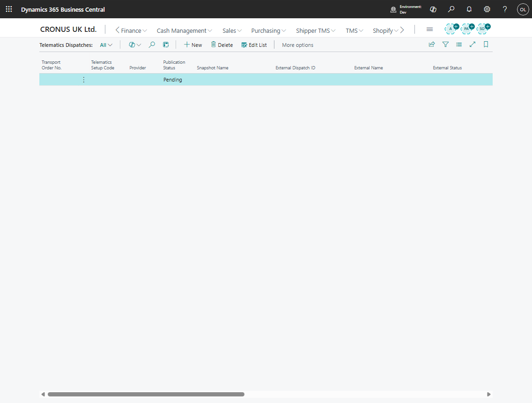Screen dimensions: 532x403
Task: Click the Share icon
Action: click(x=432, y=45)
